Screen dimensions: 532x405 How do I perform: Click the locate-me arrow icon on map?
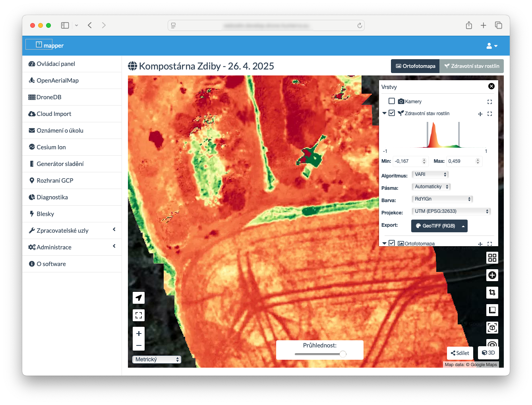point(139,297)
